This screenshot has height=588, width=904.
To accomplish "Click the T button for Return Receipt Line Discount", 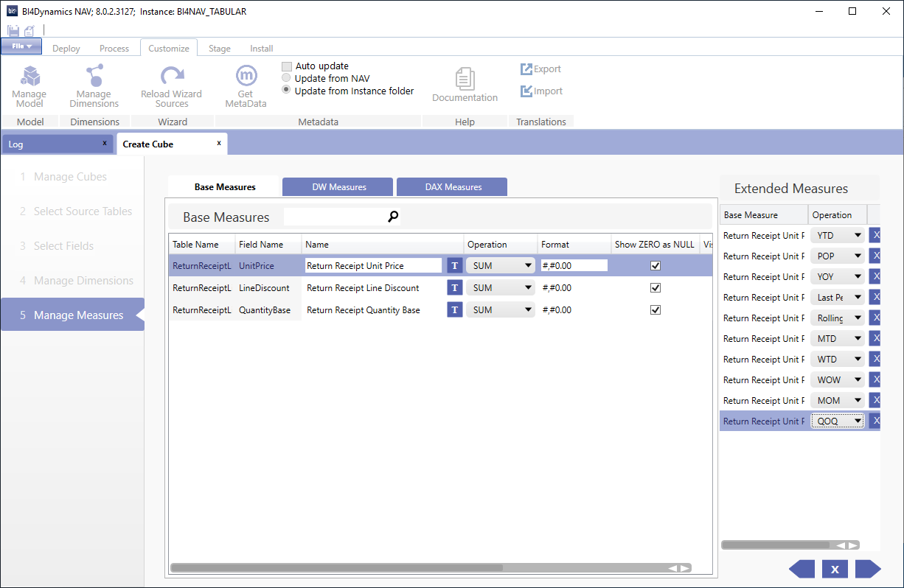I will [x=455, y=288].
